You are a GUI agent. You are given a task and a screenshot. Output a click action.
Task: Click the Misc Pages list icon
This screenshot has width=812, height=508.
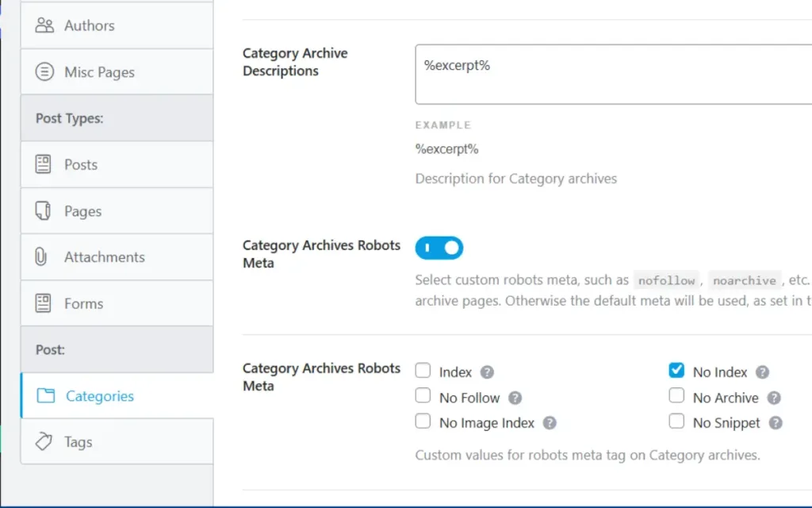(x=44, y=71)
